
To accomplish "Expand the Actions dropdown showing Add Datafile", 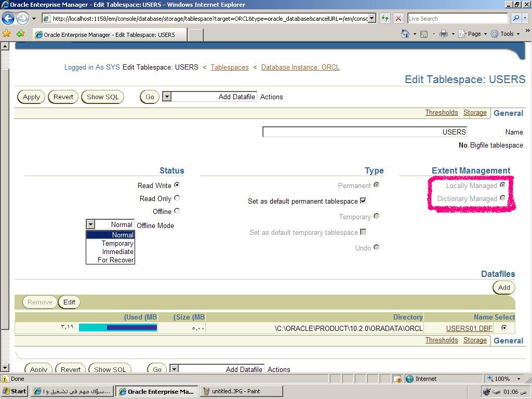I will (167, 97).
